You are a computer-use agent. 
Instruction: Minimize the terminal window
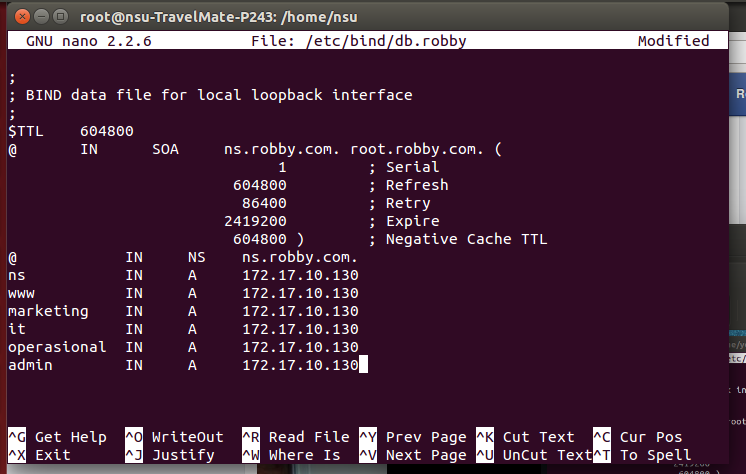point(41,17)
